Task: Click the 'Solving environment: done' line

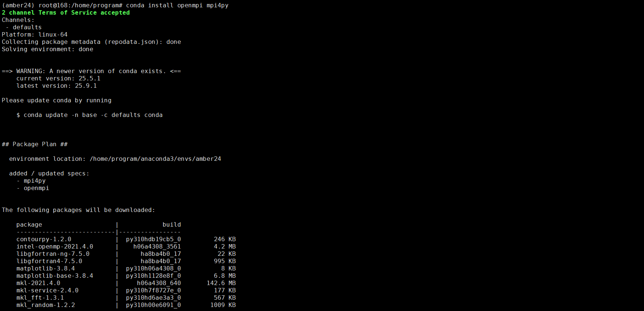Action: (48, 49)
